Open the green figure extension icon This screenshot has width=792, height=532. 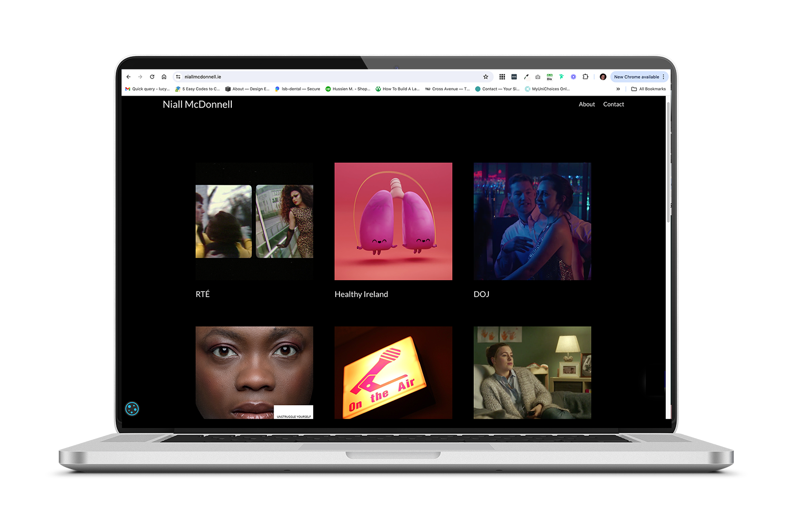pyautogui.click(x=561, y=77)
